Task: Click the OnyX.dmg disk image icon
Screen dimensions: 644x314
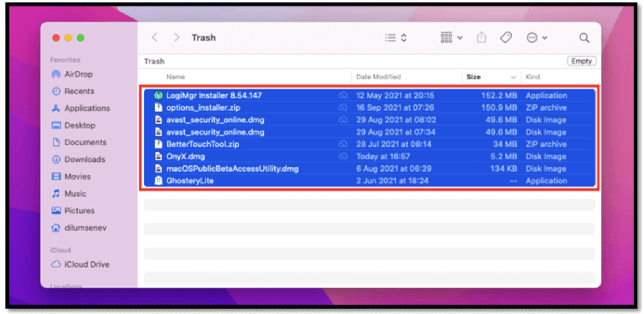Action: pos(158,156)
